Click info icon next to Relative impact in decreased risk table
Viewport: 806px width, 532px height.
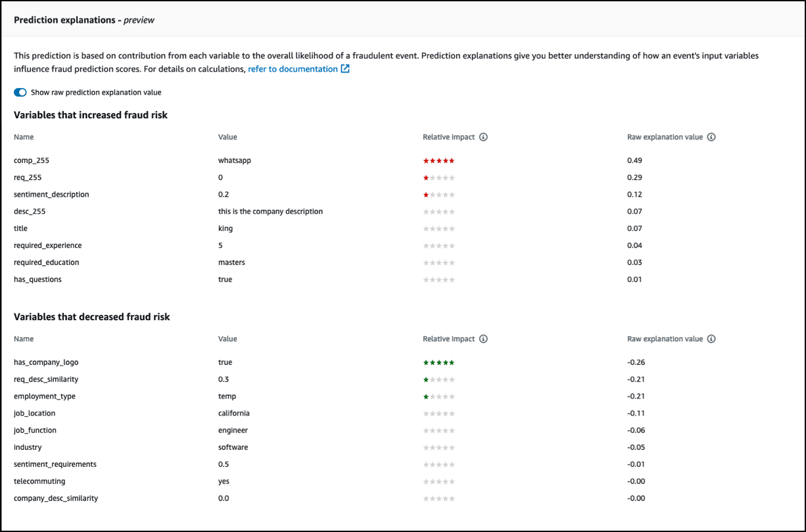point(483,339)
